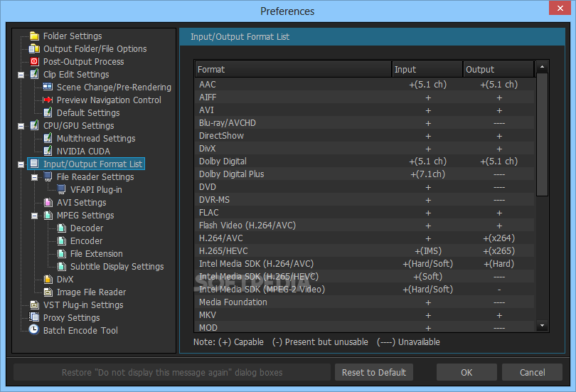Viewport: 576px width, 392px height.
Task: Click the +(x264) output cell
Action: [499, 238]
